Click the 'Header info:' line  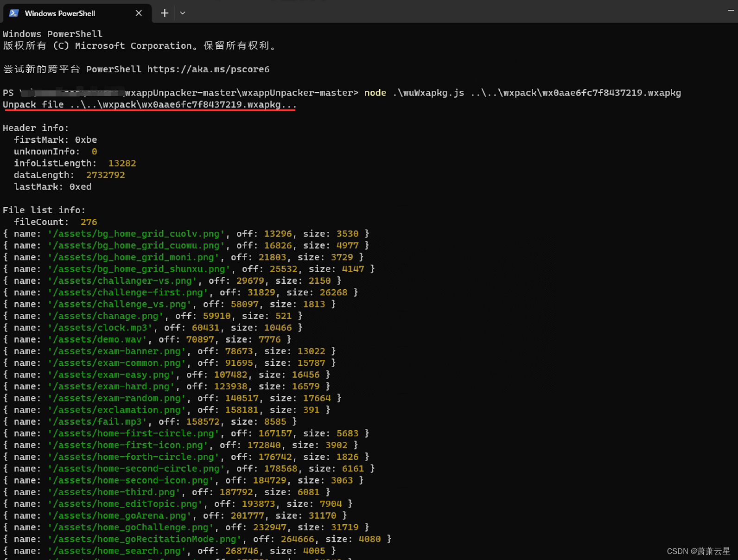(x=36, y=128)
